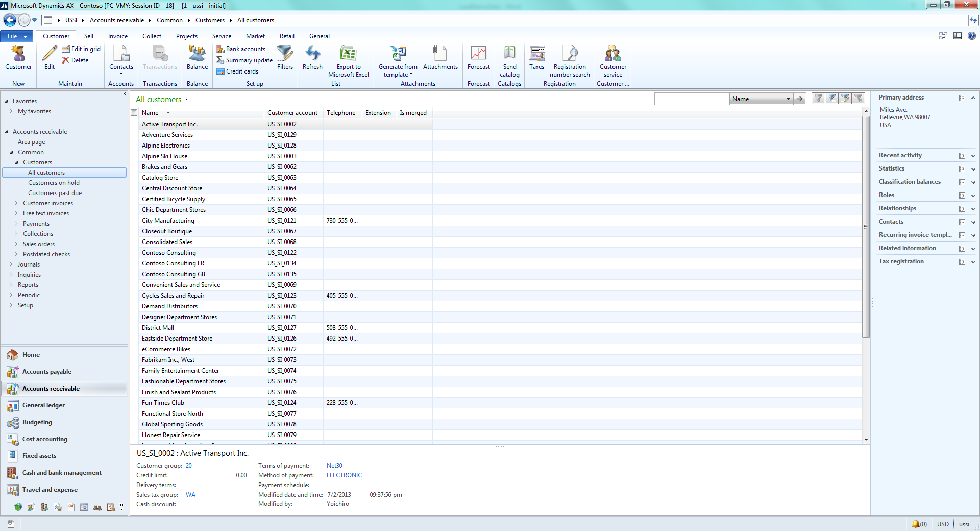Screen dimensions: 980x531
Task: Open the Balance icon
Action: coord(197,58)
